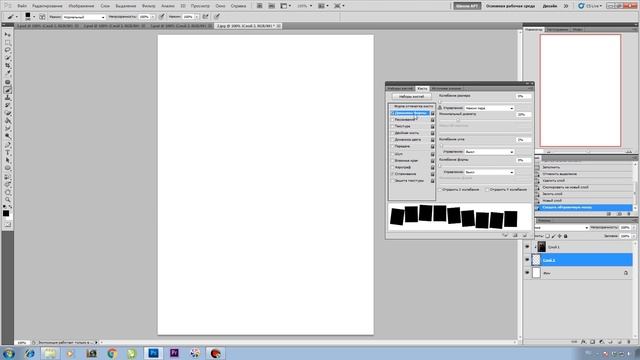Open angle jitter Управление dropdown
The width and height of the screenshot is (640, 360).
[489, 152]
